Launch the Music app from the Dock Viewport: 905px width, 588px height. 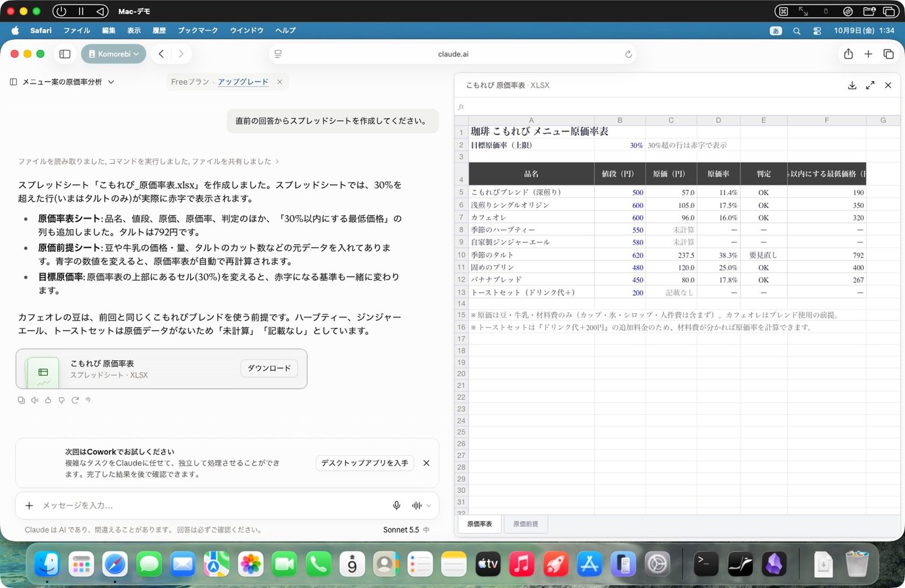[522, 564]
